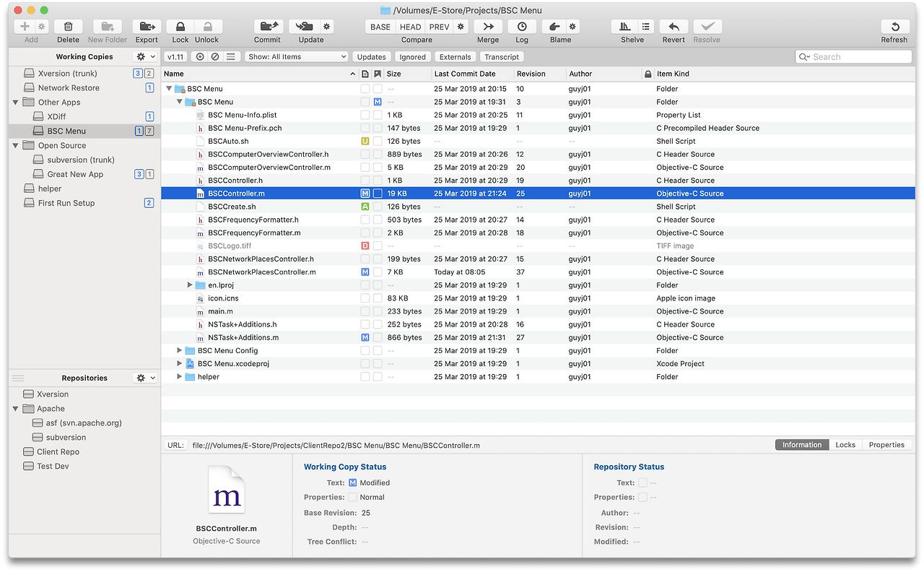Open the Show: All Items dropdown
924x572 pixels.
pos(297,56)
